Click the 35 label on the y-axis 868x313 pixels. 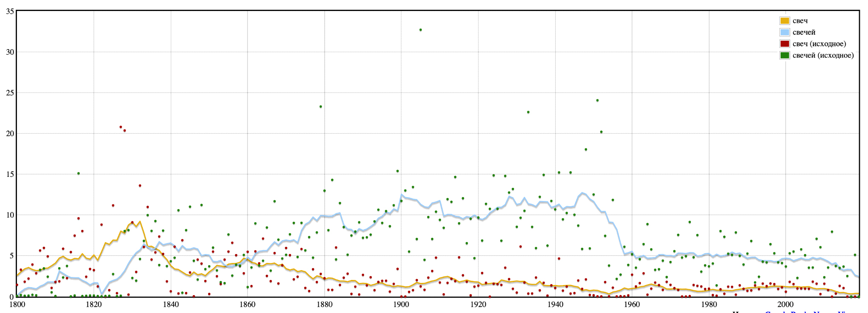pyautogui.click(x=10, y=11)
